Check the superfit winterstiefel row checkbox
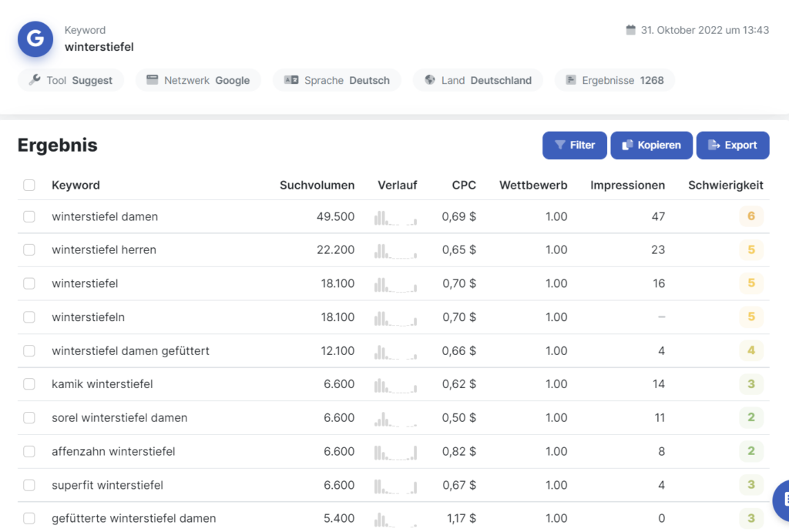This screenshot has height=532, width=789. pyautogui.click(x=29, y=485)
